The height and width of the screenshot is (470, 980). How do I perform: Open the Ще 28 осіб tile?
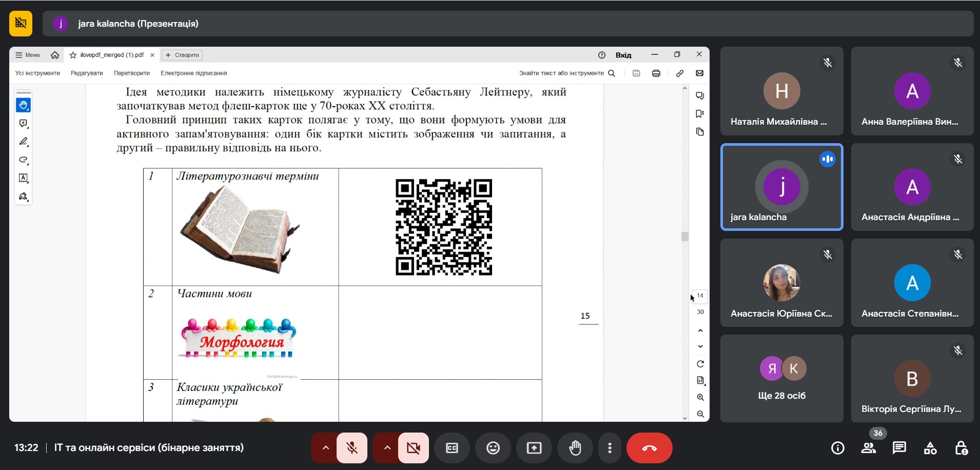(781, 379)
